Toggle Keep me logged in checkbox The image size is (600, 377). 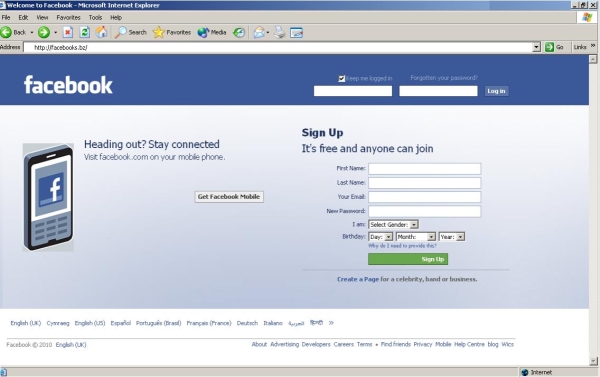coord(342,78)
